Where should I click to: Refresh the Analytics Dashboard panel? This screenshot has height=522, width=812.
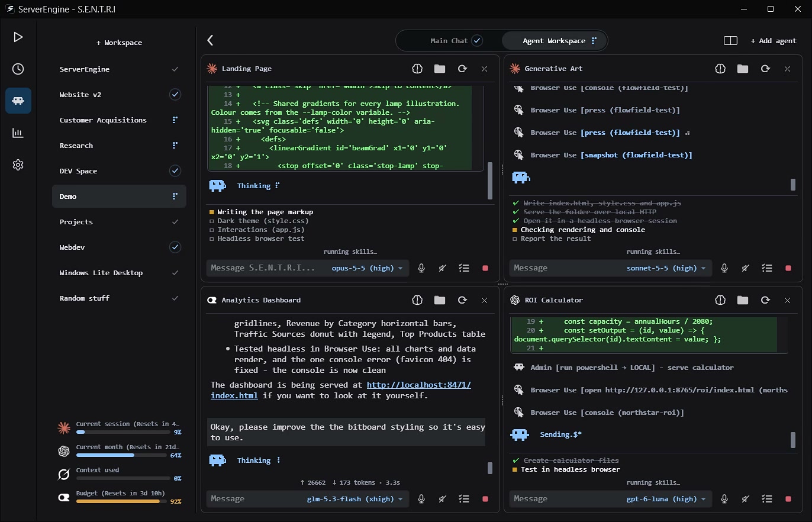462,300
